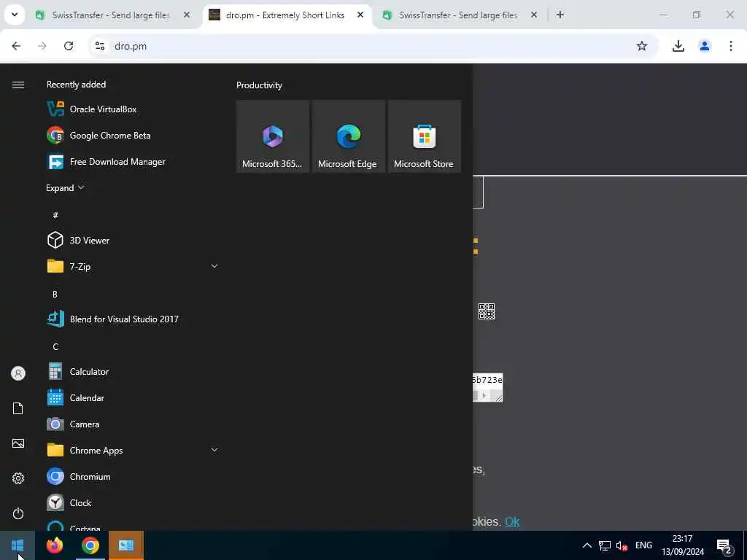Open notification center with 2 alerts
The image size is (747, 560).
pos(724,546)
